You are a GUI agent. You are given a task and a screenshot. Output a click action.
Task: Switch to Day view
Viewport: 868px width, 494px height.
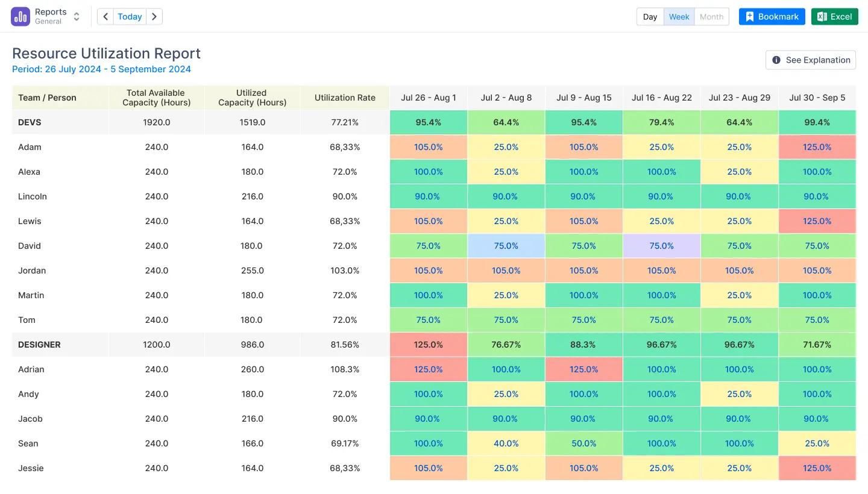pyautogui.click(x=650, y=16)
